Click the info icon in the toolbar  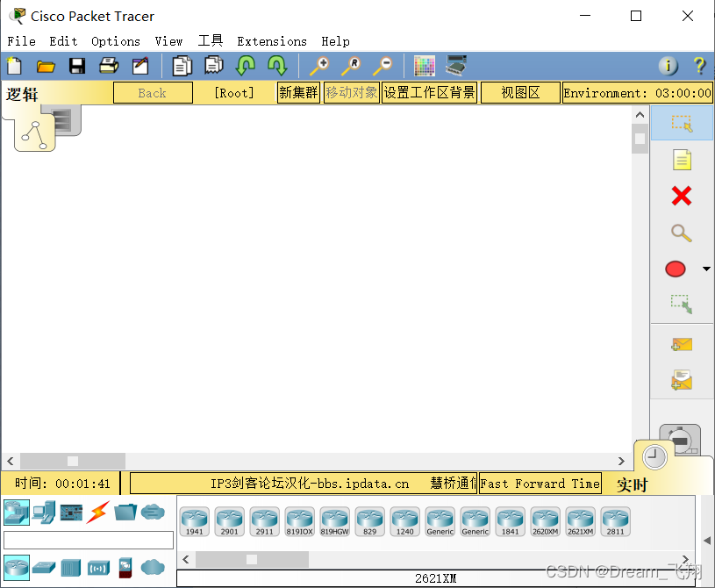pyautogui.click(x=668, y=66)
